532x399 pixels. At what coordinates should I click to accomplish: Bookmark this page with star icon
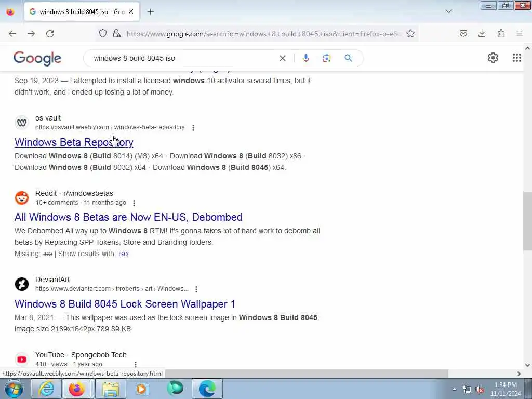pos(410,33)
